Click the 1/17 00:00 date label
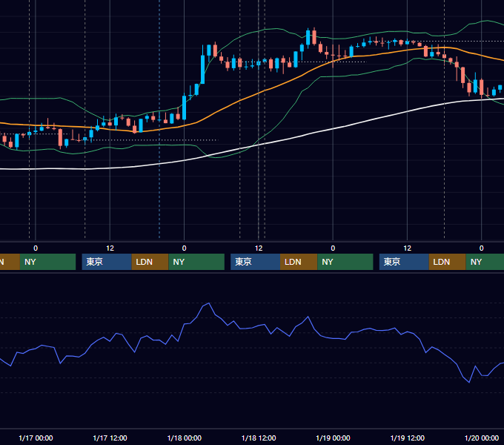Image resolution: width=504 pixels, height=445 pixels. (x=36, y=438)
